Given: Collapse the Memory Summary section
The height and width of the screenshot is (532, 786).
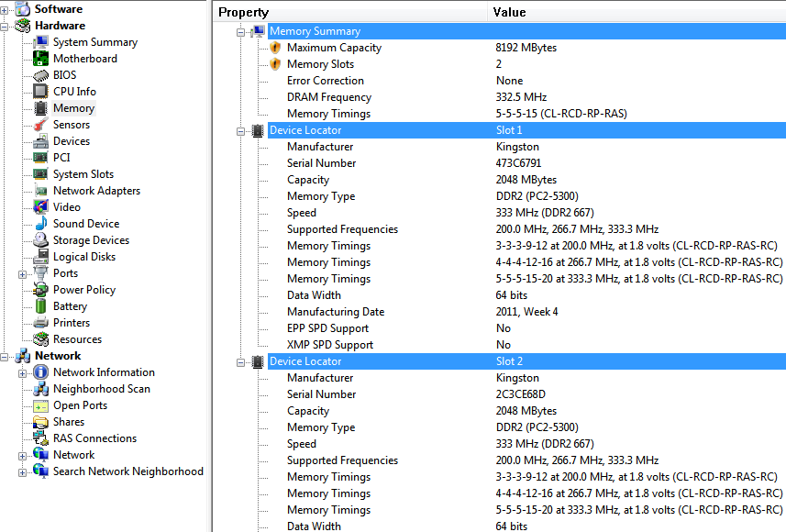Looking at the screenshot, I should (242, 31).
